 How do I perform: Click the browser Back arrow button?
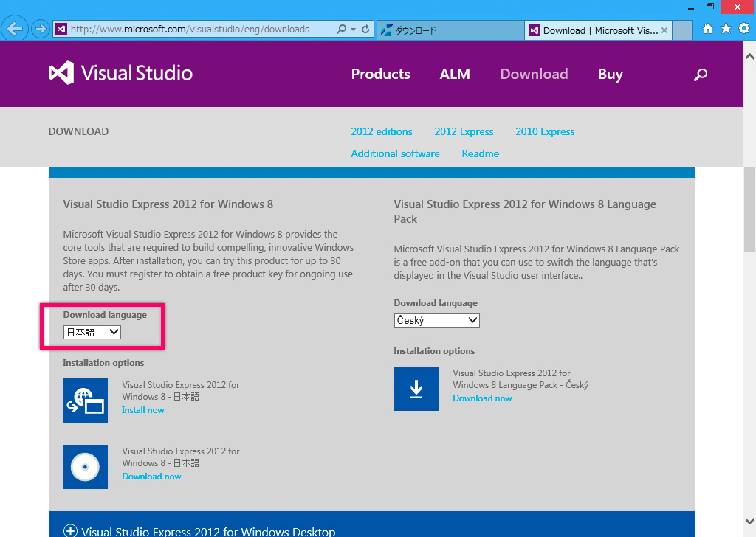point(15,29)
